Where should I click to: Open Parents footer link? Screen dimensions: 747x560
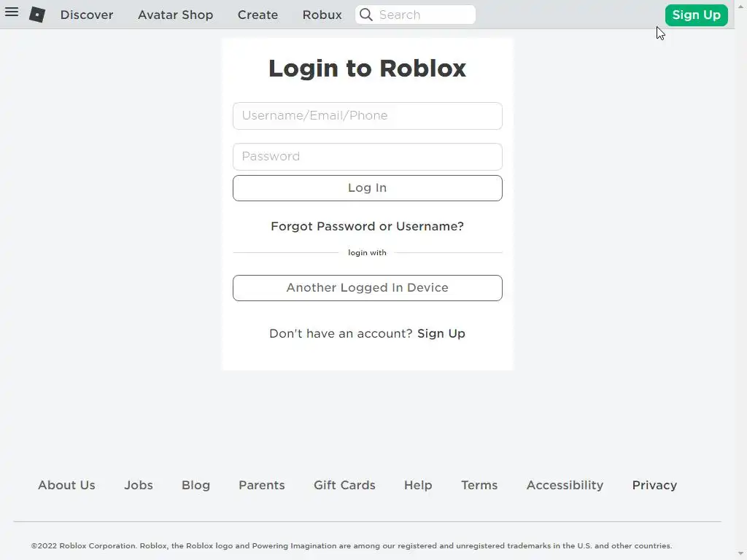coord(262,485)
